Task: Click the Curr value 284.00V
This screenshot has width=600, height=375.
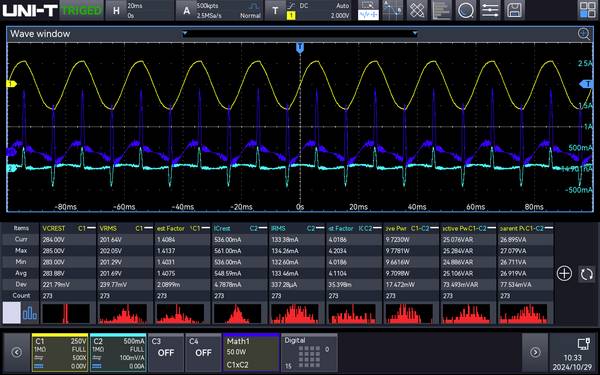Action: click(x=54, y=240)
